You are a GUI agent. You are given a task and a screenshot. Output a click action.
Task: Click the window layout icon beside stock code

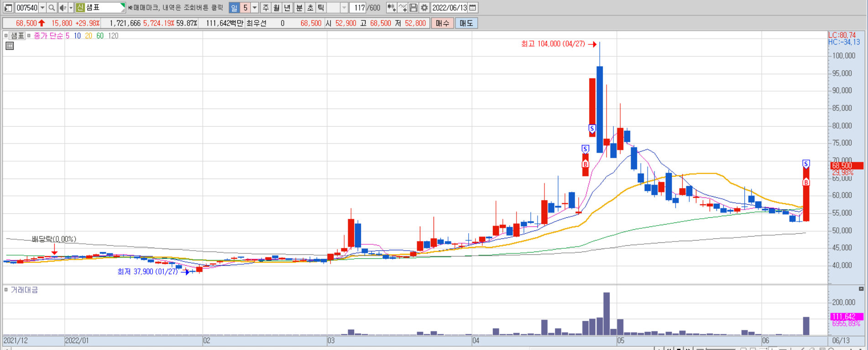click(8, 8)
